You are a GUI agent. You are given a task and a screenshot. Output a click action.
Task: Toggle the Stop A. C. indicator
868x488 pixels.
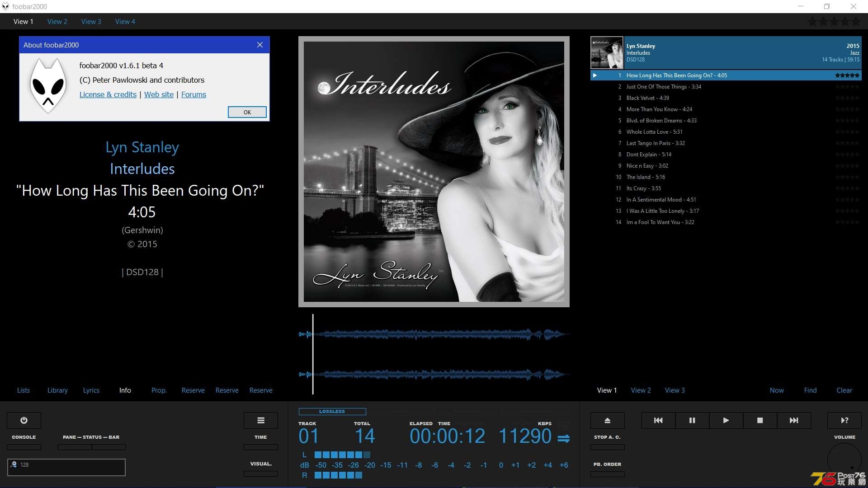(608, 447)
